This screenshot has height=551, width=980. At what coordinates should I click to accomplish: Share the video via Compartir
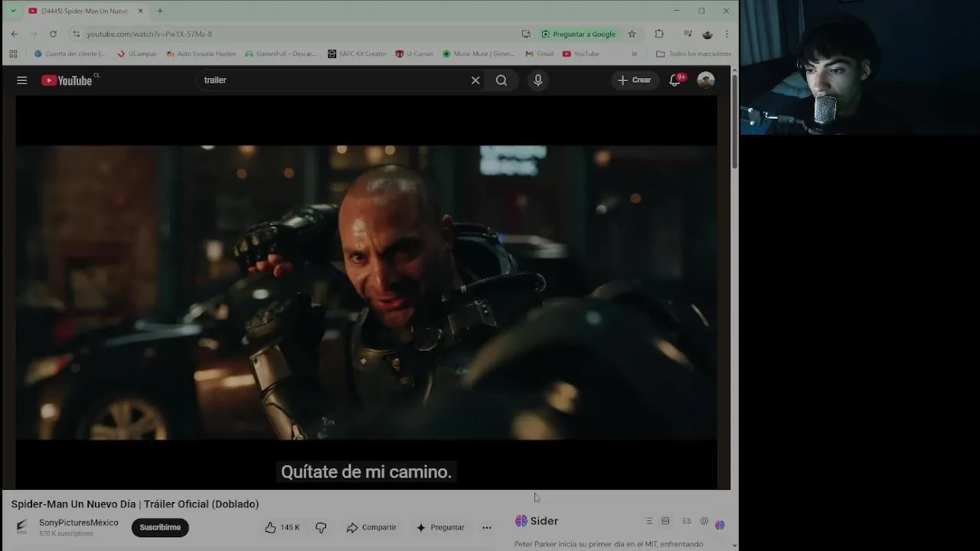[x=371, y=527]
